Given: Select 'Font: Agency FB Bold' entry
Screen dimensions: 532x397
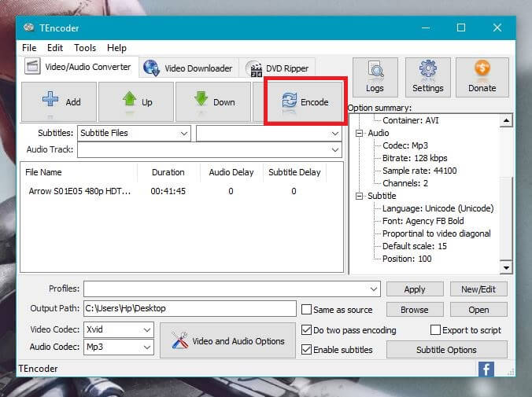Looking at the screenshot, I should 423,221.
